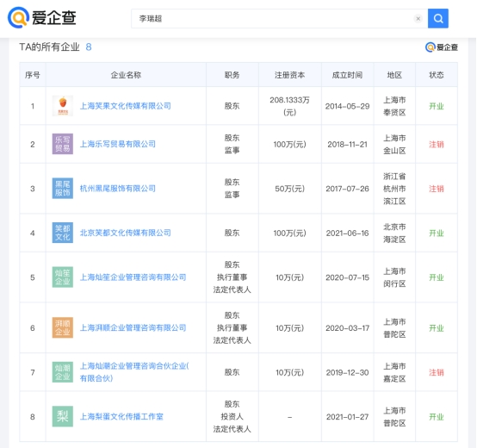Click the 笑果文化 company logo thumbnail
The height and width of the screenshot is (448, 477).
(63, 106)
